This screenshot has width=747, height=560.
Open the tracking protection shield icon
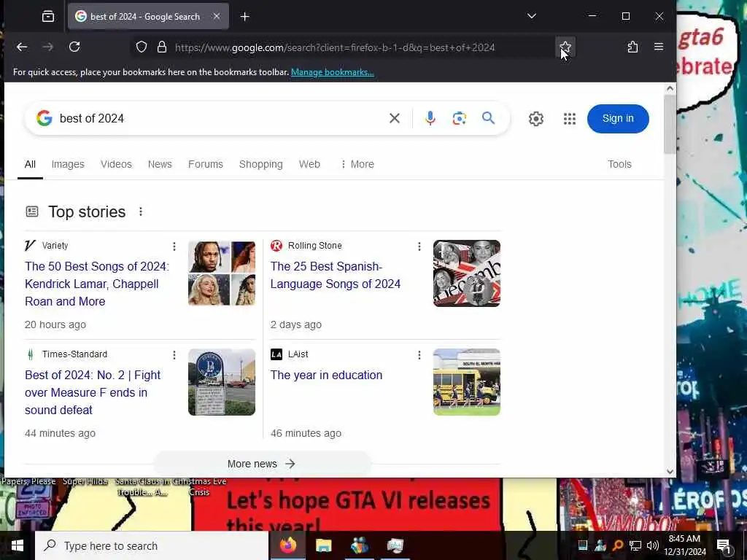(x=142, y=47)
